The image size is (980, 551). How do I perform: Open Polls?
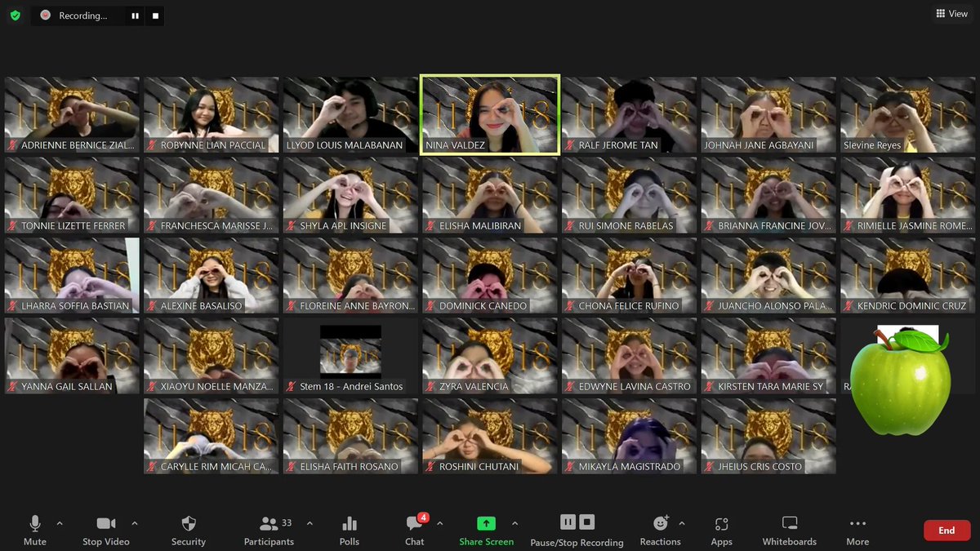(x=350, y=531)
